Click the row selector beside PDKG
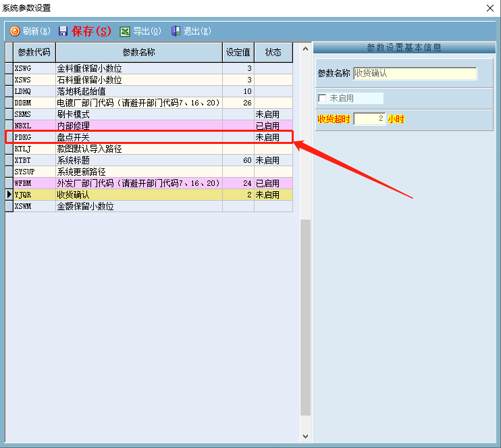 9,137
